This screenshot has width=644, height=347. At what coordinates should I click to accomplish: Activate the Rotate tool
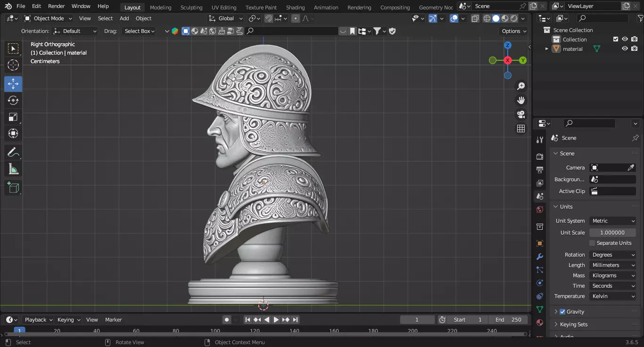point(13,100)
